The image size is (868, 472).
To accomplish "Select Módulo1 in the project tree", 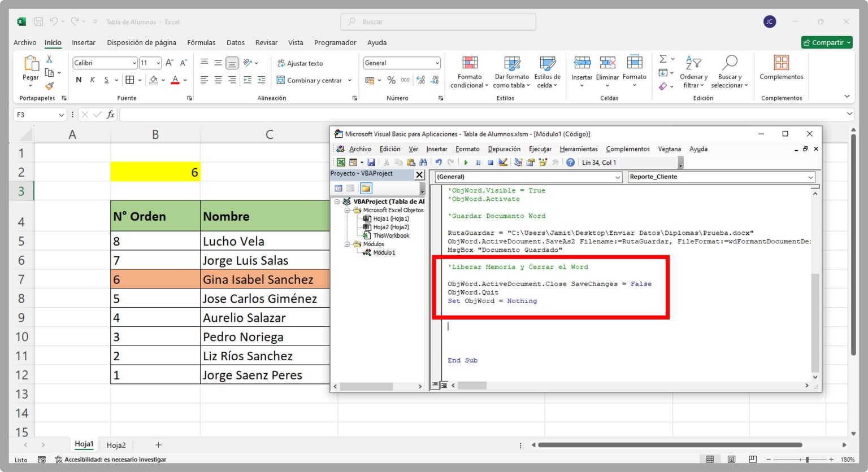I will point(384,252).
